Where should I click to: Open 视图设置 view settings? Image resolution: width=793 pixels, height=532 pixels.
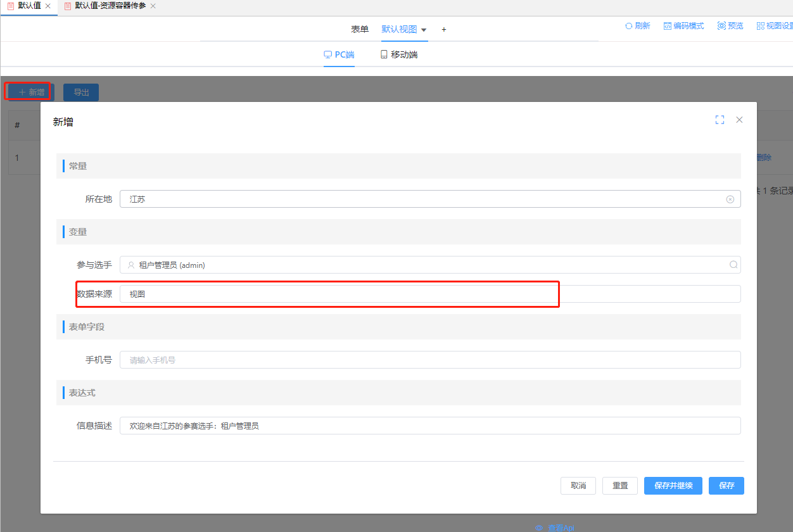click(x=775, y=26)
